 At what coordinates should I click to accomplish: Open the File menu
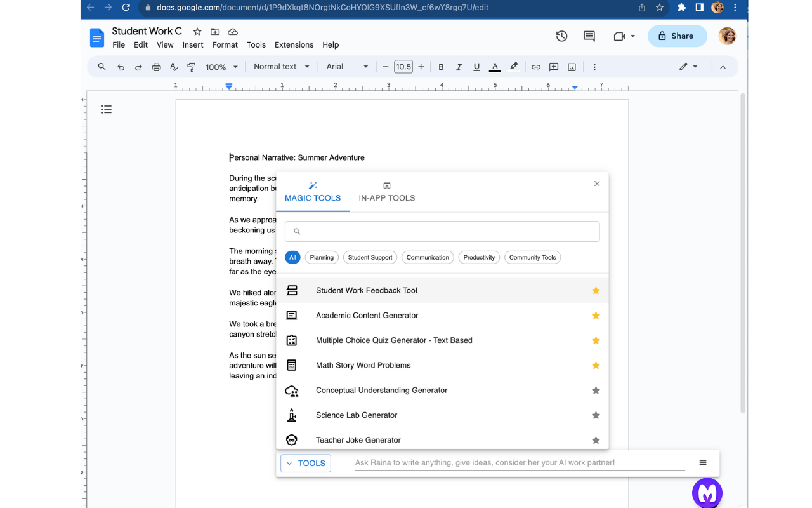pos(119,45)
